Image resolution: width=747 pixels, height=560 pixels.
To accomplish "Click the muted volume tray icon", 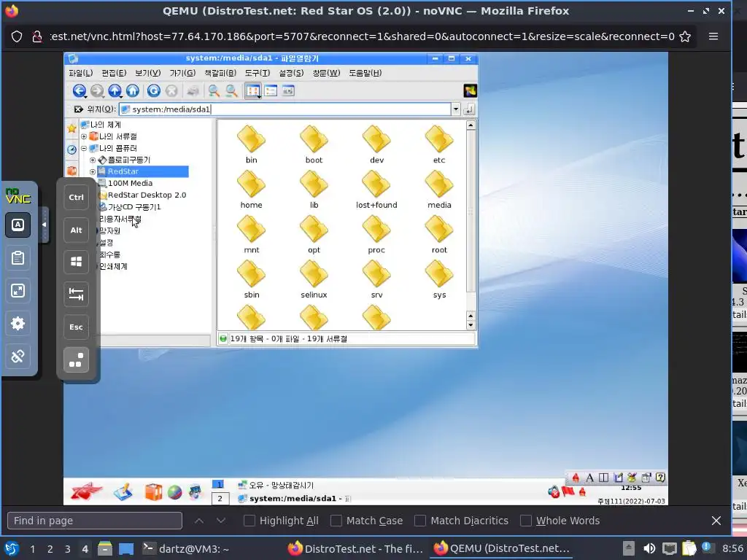I will click(x=554, y=492).
